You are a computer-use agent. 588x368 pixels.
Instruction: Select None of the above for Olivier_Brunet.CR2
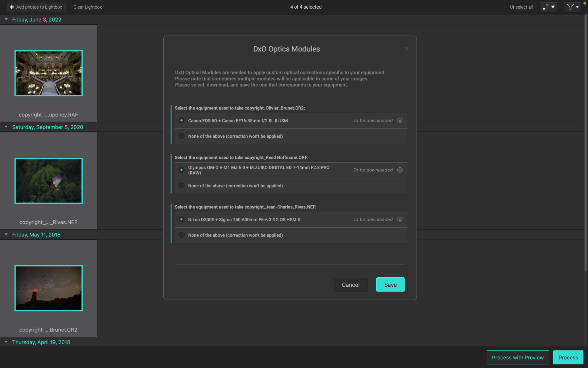pos(181,136)
